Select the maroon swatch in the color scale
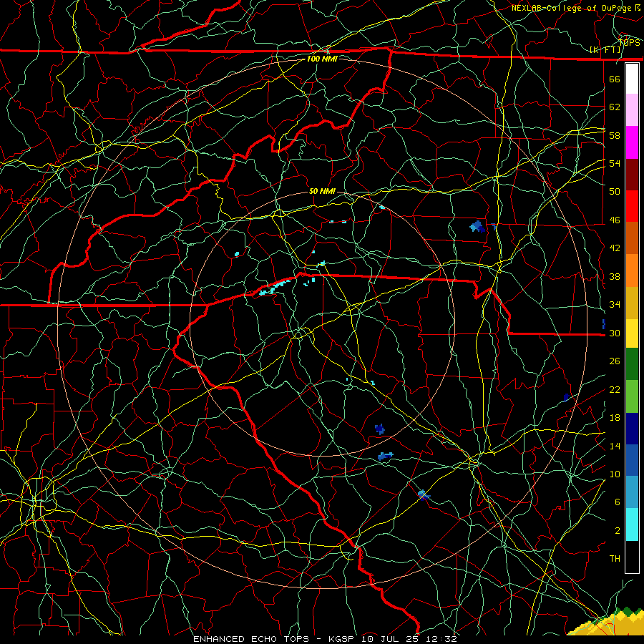Viewport: 644px width, 644px height. tap(632, 175)
